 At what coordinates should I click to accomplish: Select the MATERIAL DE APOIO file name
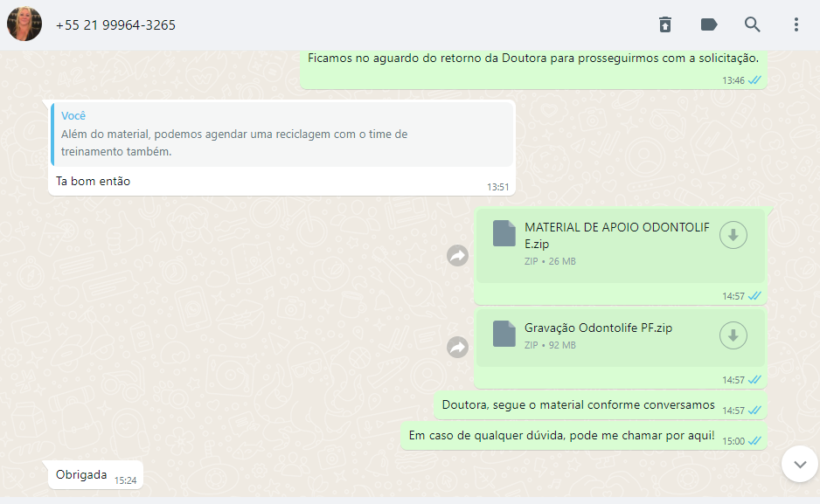616,235
